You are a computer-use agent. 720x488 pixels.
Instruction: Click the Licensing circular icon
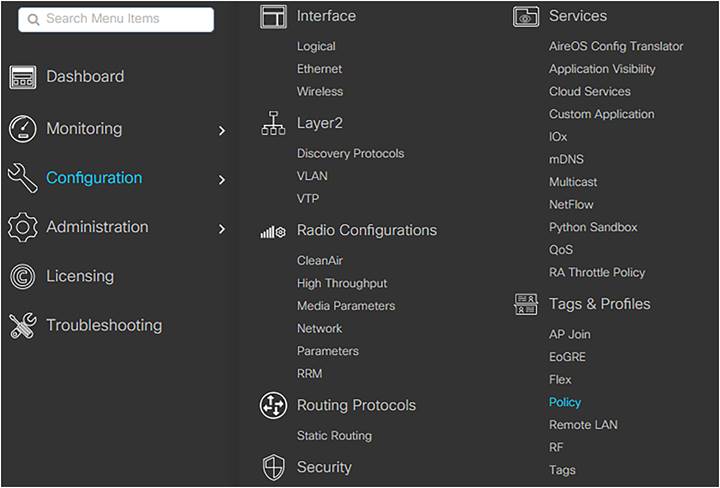(22, 276)
